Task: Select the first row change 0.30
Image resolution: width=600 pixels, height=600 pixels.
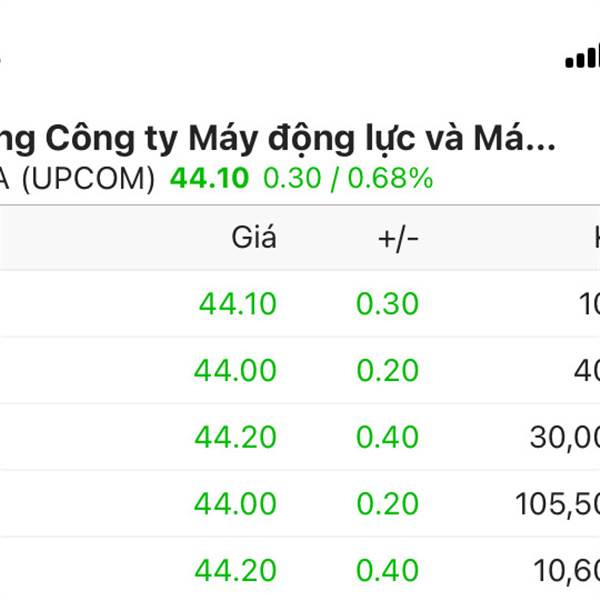Action: coord(387,304)
